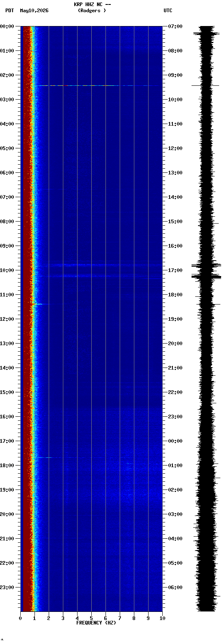Viewport: 224px width, 644px height.
Task: Click the 03:00 PDT time label
Action: (7, 100)
